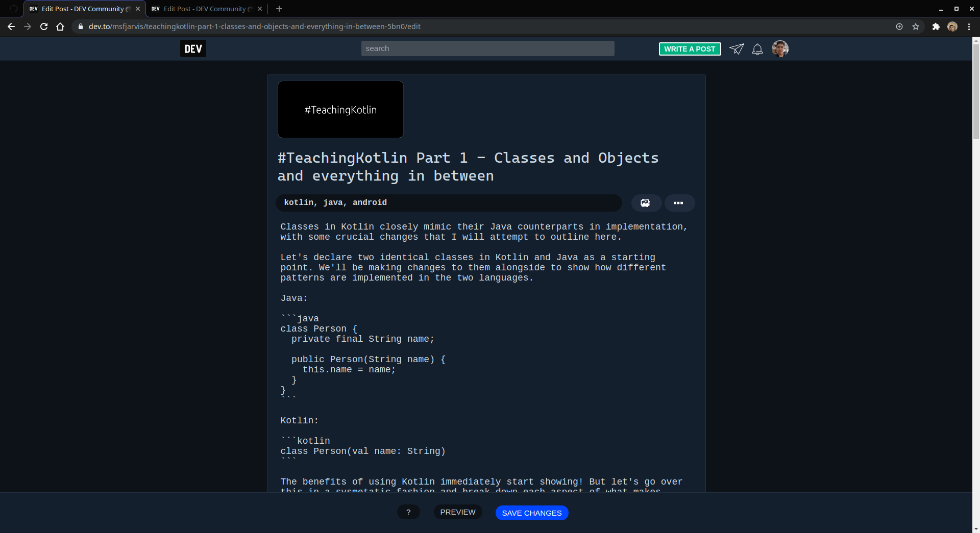Click the install app plus-circle icon in address bar

(899, 27)
